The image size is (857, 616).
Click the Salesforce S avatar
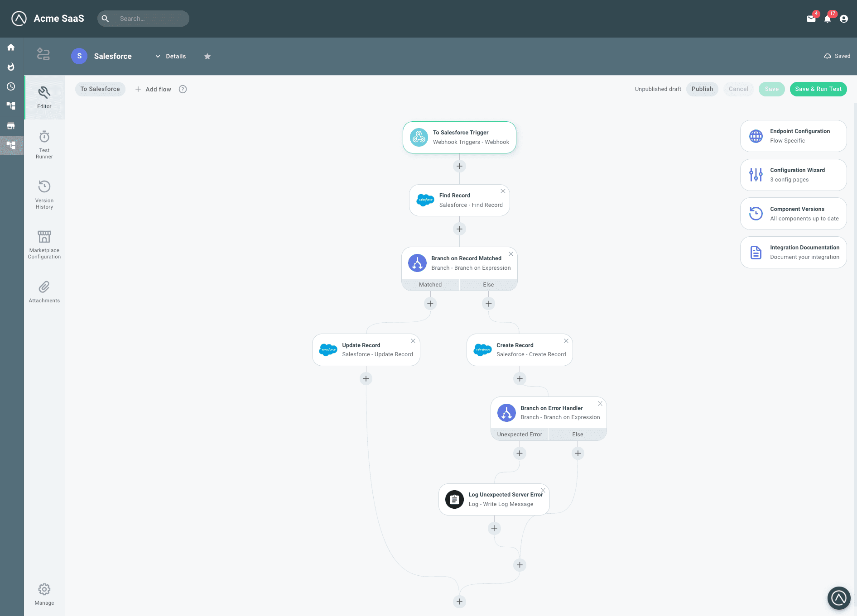79,56
